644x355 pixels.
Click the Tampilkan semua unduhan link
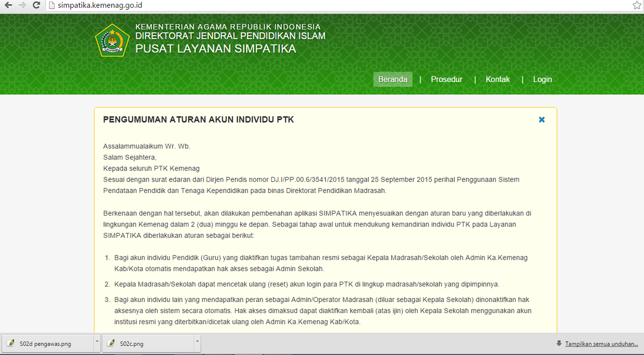[x=601, y=344]
